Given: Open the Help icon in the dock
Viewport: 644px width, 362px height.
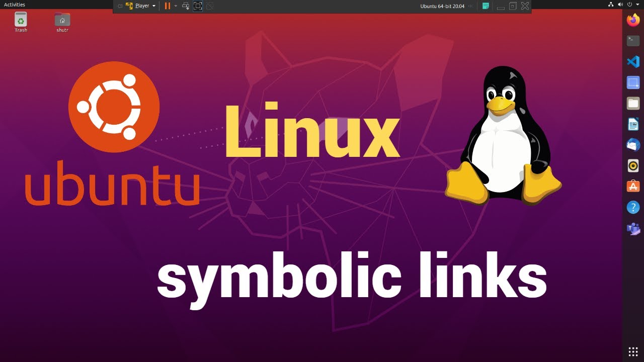Looking at the screenshot, I should pyautogui.click(x=633, y=207).
